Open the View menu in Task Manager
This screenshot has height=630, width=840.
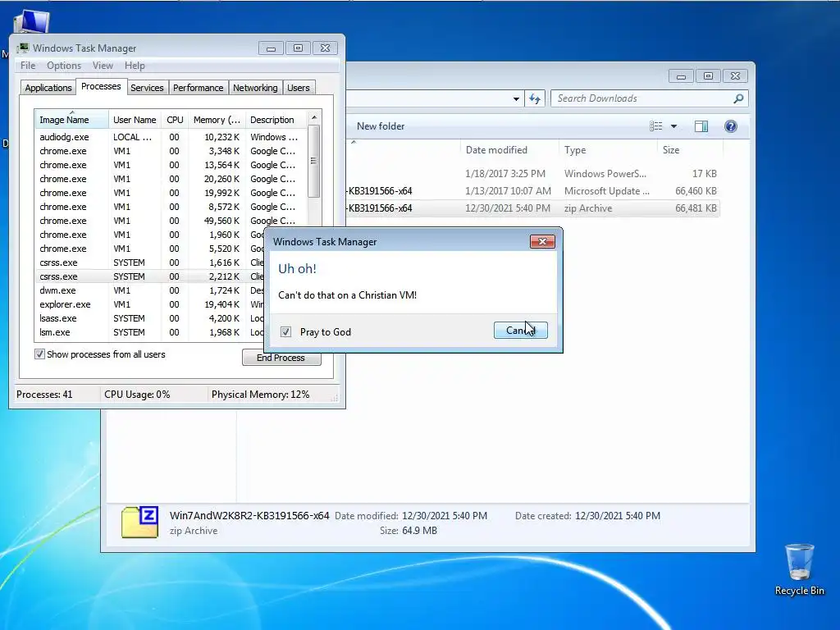pos(103,66)
